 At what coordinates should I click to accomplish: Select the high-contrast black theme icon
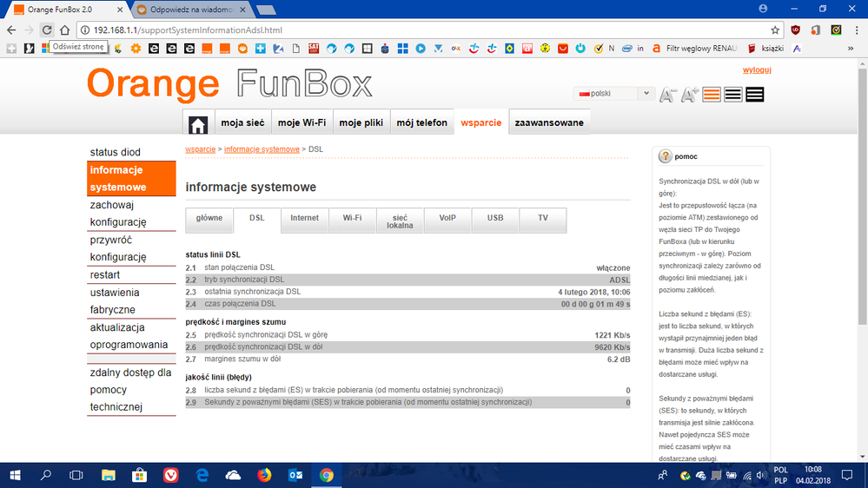(754, 95)
